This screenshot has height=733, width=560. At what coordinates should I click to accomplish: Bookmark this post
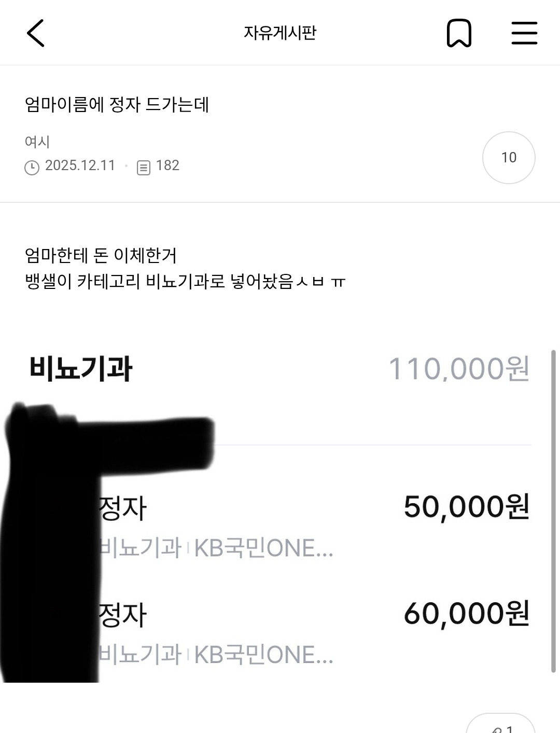(x=459, y=33)
